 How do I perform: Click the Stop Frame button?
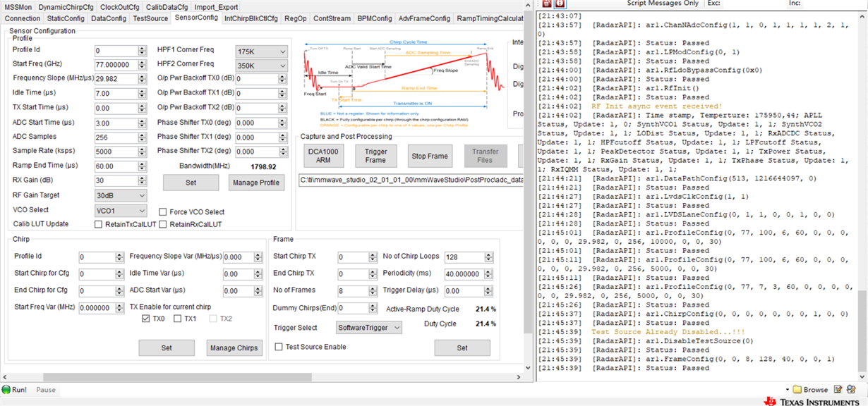click(x=430, y=156)
